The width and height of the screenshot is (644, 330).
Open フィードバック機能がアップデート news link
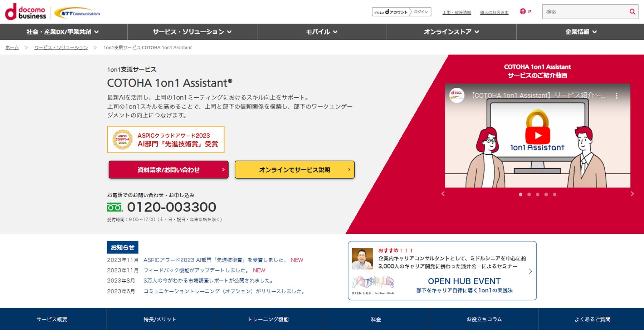[196, 270]
